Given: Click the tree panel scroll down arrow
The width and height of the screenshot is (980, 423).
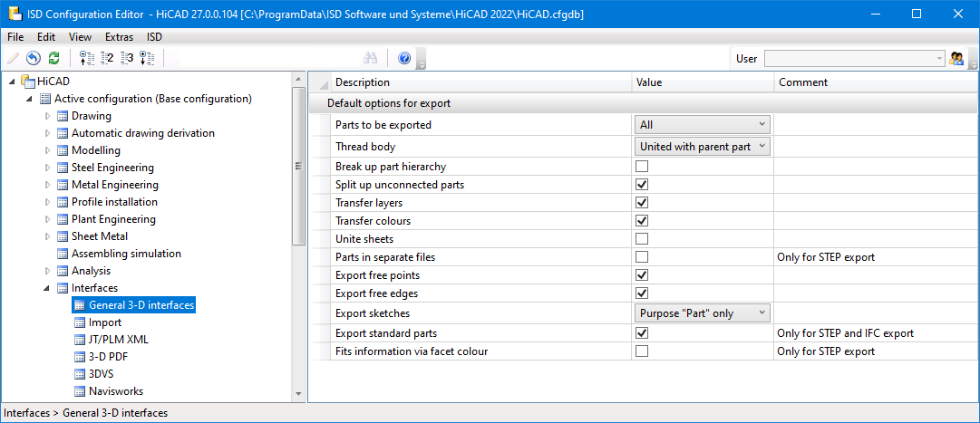Looking at the screenshot, I should (x=298, y=394).
